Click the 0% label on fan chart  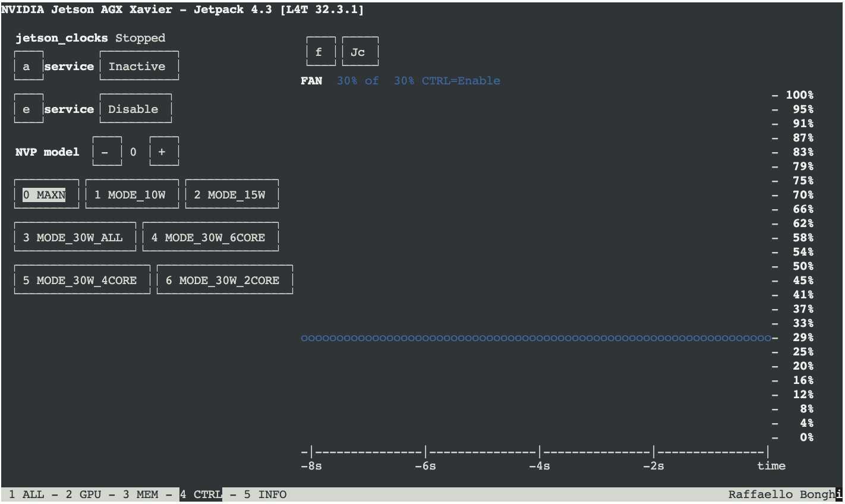pyautogui.click(x=807, y=437)
